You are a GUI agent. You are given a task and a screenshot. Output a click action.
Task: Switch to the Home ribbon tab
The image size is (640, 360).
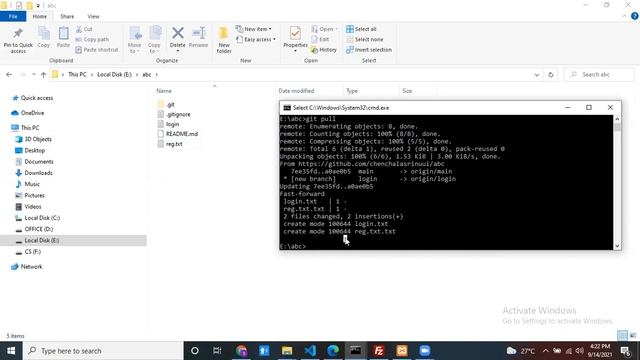tap(40, 16)
